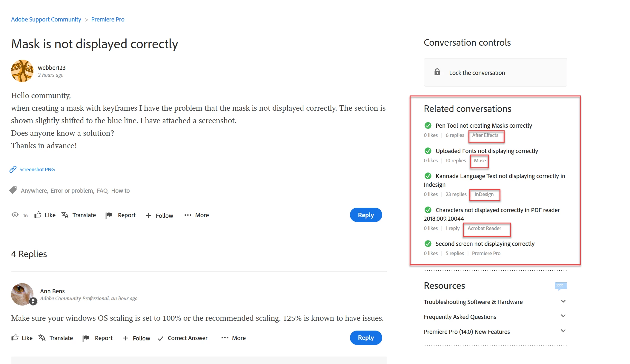Toggle Follow on Ann Bens' reply
The height and width of the screenshot is (364, 630).
click(x=136, y=338)
